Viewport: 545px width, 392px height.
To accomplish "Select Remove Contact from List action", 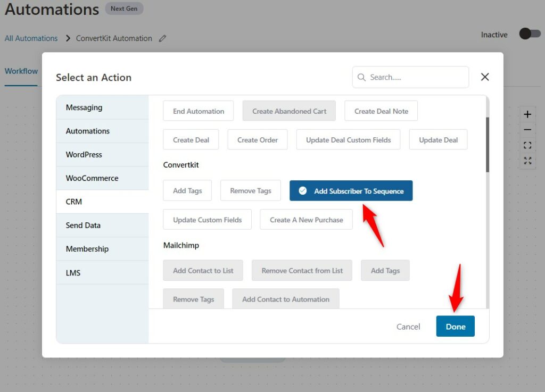I will click(x=302, y=271).
